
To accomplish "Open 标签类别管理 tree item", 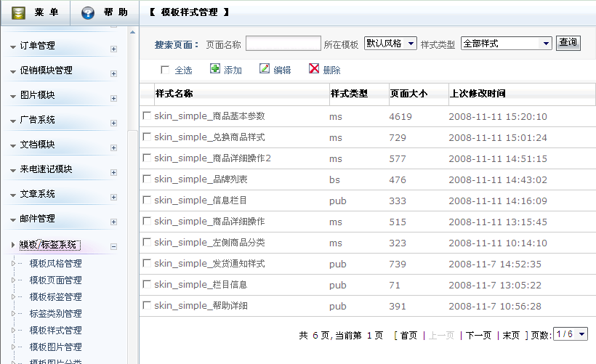I will point(55,313).
